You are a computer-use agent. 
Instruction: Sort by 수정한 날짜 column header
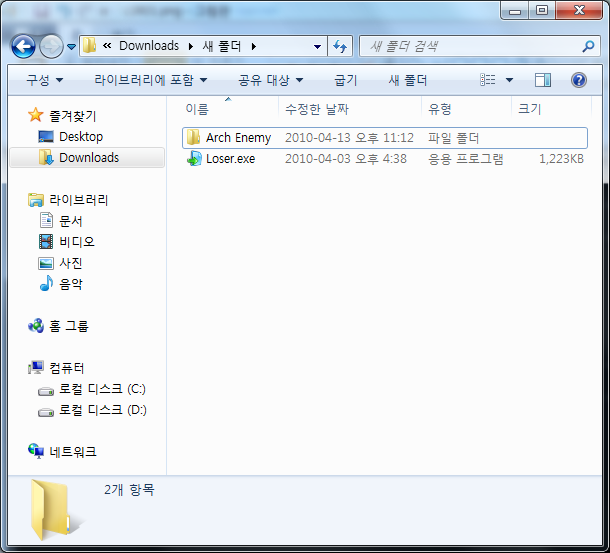point(317,109)
